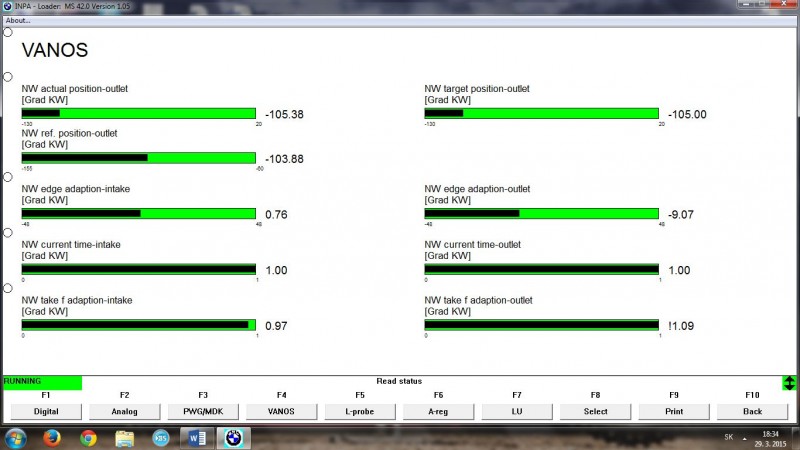Click the F7 LU button
This screenshot has height=450, width=800.
pos(517,411)
